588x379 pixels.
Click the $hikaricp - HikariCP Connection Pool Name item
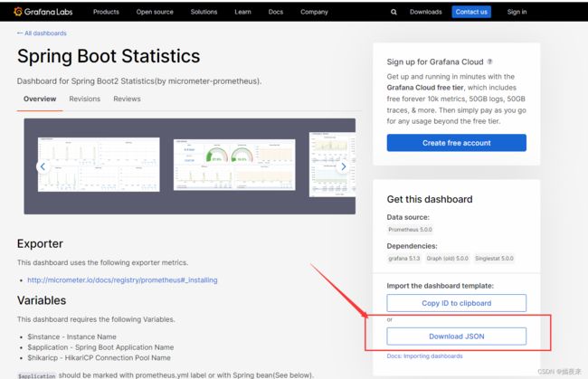[99, 357]
